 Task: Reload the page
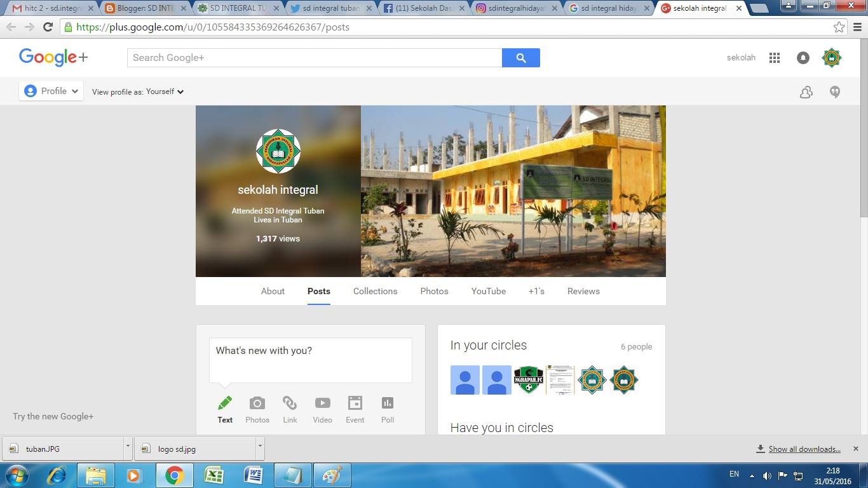click(x=48, y=27)
